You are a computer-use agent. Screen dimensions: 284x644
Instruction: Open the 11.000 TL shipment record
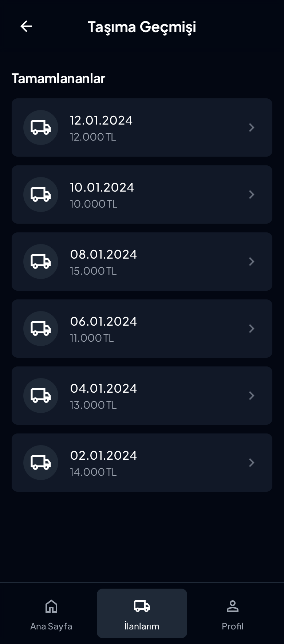tap(142, 329)
